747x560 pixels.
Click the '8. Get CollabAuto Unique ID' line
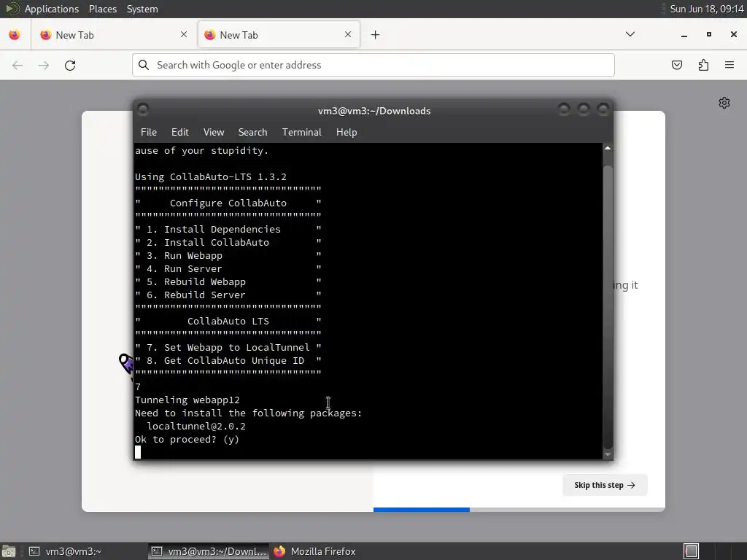[228, 360]
